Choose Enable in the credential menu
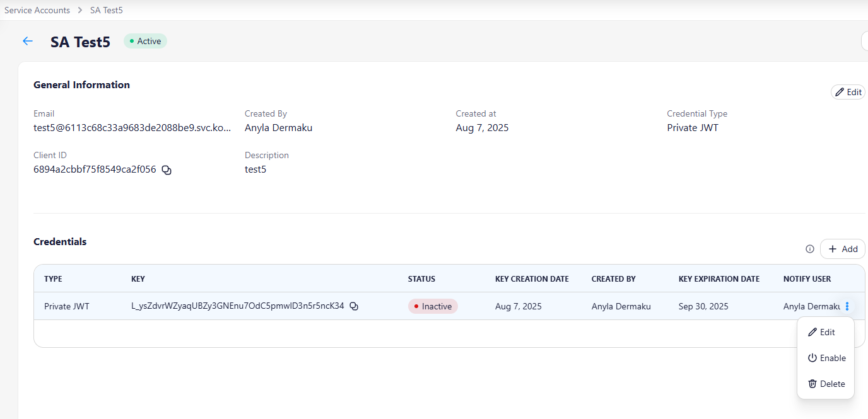 coord(826,358)
